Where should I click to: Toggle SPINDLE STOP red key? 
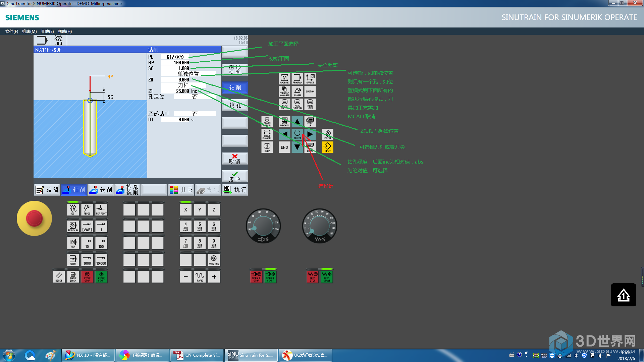256,277
